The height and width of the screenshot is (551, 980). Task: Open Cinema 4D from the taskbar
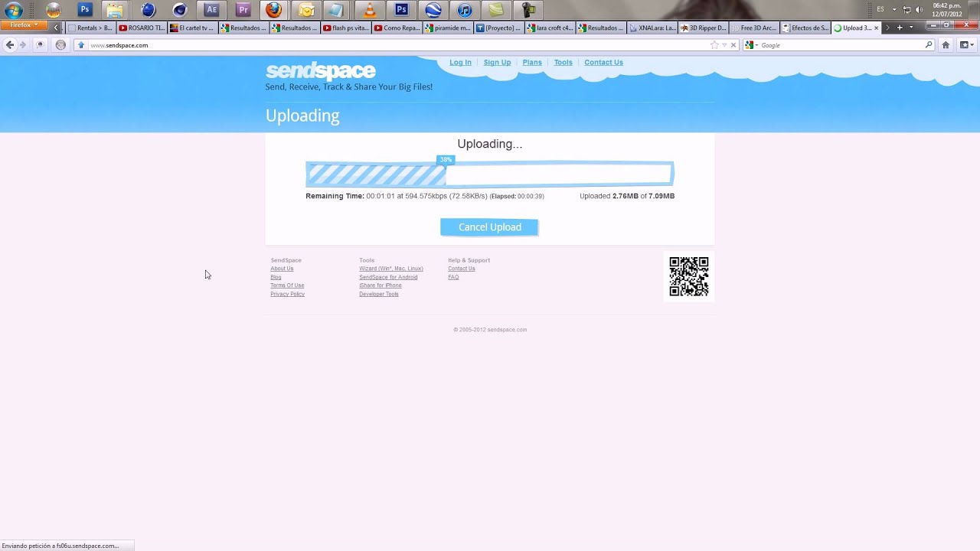[x=180, y=11]
